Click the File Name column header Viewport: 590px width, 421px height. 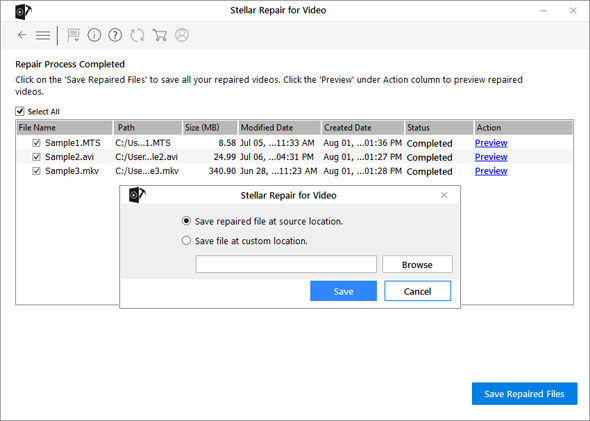pyautogui.click(x=64, y=128)
